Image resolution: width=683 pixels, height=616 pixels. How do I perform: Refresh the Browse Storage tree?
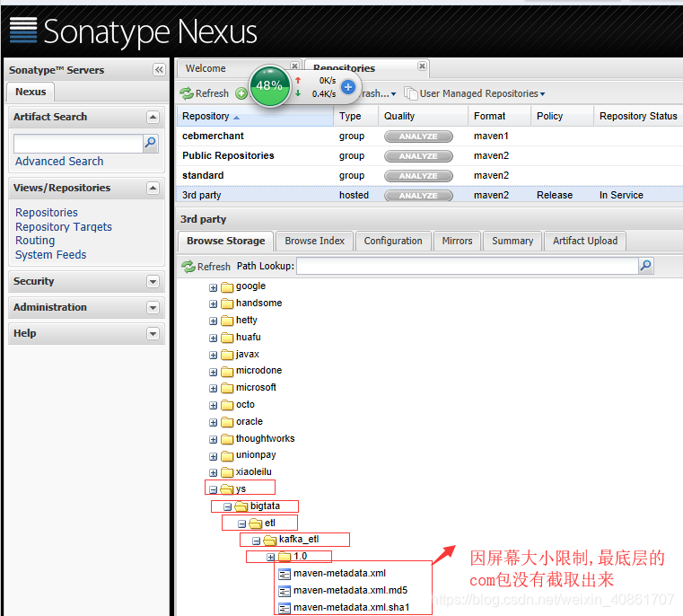click(206, 267)
